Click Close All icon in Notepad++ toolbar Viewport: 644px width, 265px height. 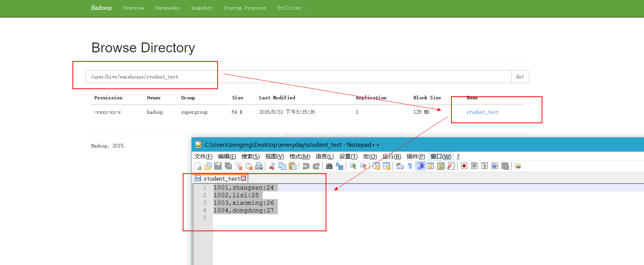click(x=249, y=166)
